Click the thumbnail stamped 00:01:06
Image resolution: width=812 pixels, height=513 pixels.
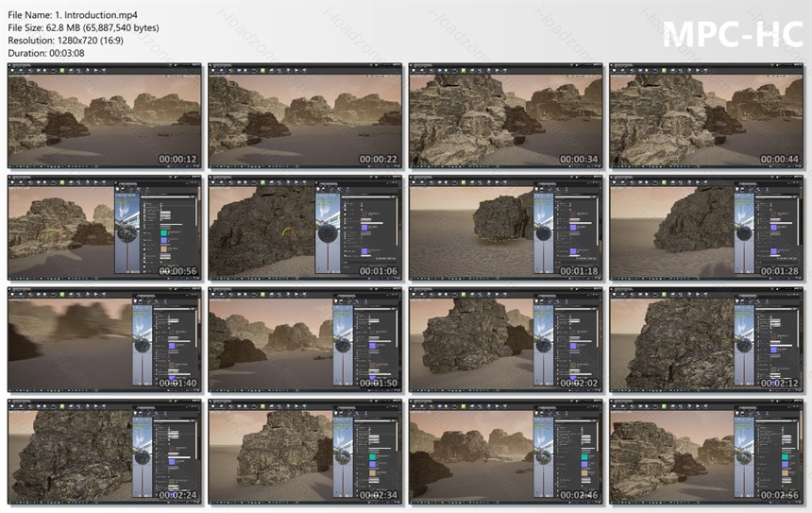[x=305, y=228]
